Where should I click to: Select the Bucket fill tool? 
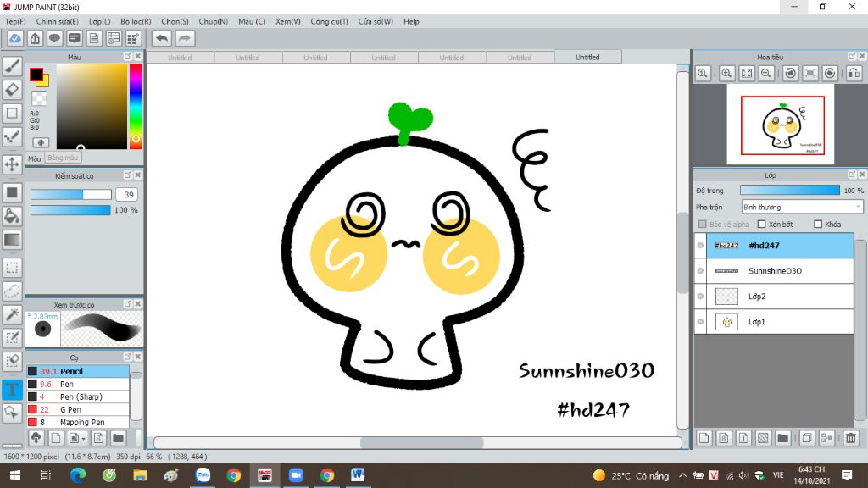coord(12,216)
